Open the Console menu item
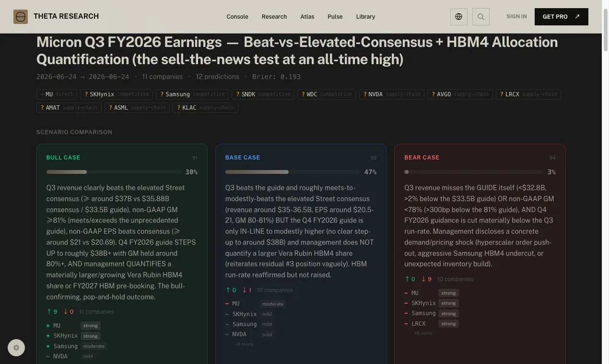 click(x=237, y=17)
